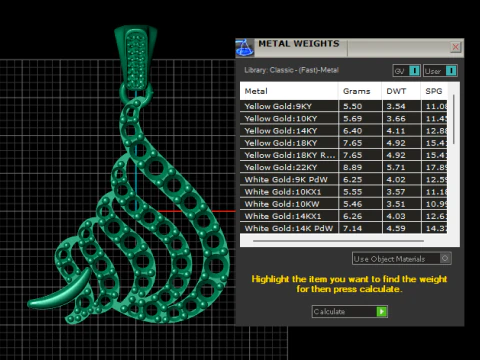Select the White Gold:14KX1 row

click(x=343, y=216)
